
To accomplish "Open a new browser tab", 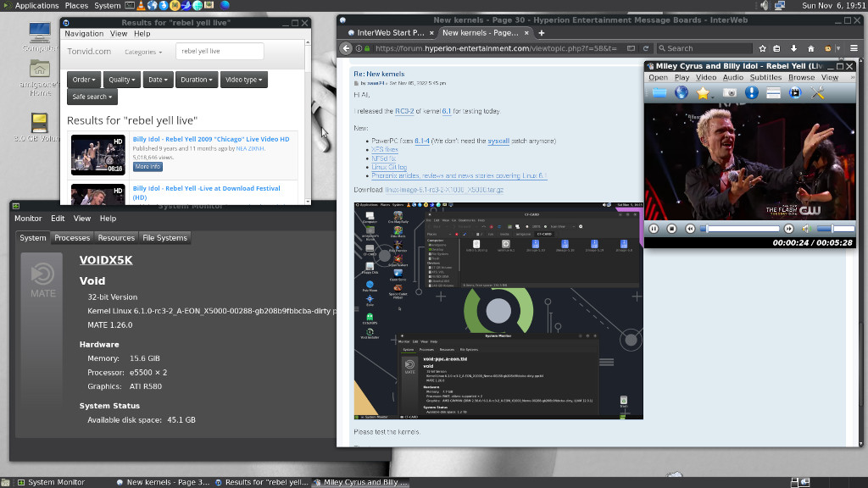I will tap(542, 33).
